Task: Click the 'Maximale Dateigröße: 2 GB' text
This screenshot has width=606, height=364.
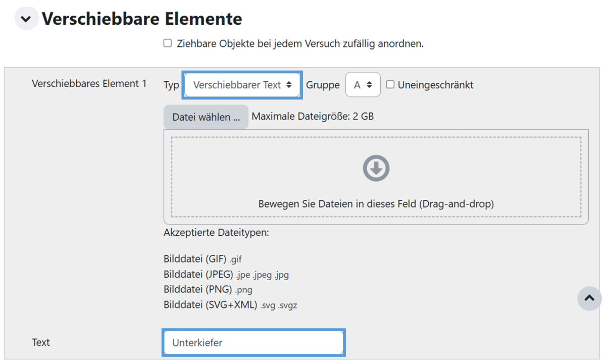Action: [313, 117]
